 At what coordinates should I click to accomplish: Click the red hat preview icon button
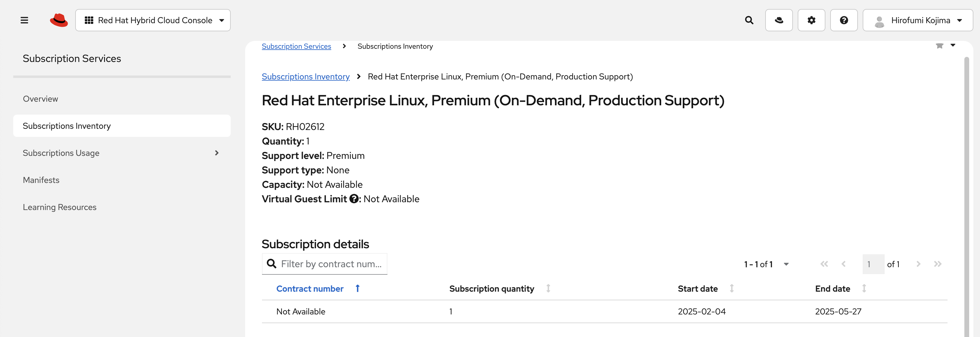[x=779, y=20]
